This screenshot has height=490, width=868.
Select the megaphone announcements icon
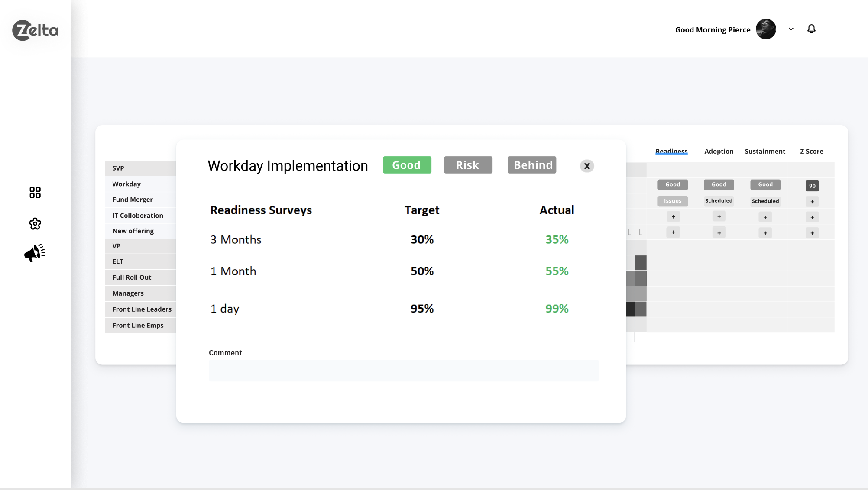coord(35,253)
